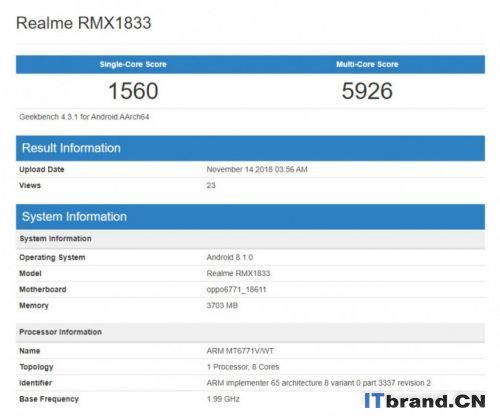This screenshot has height=416, width=500.
Task: Click the November 14 2018 03:56 AM date value
Action: click(x=257, y=169)
